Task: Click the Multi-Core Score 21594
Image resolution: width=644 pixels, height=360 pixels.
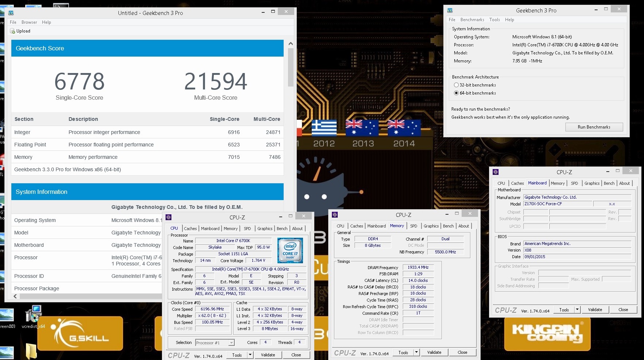Action: pyautogui.click(x=216, y=81)
